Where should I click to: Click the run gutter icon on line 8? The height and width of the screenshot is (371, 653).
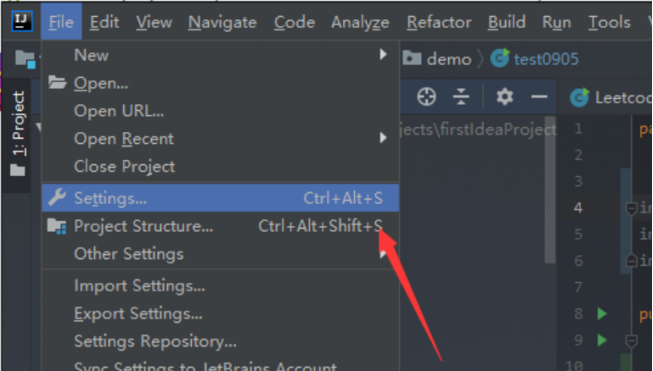(602, 314)
